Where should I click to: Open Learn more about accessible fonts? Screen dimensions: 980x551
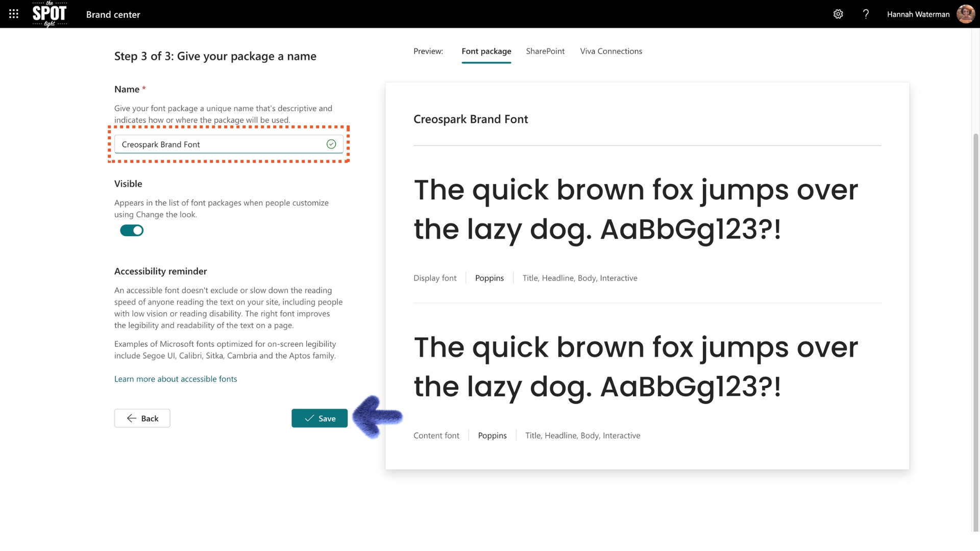176,379
